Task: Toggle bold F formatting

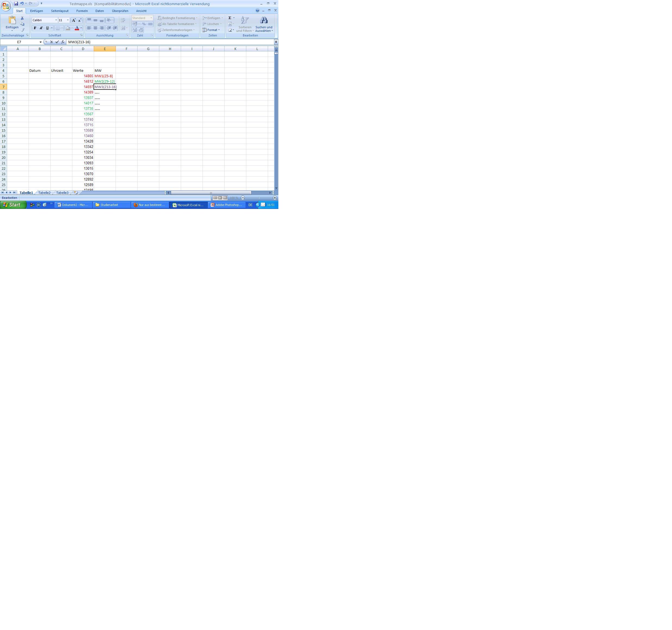Action: tap(35, 28)
